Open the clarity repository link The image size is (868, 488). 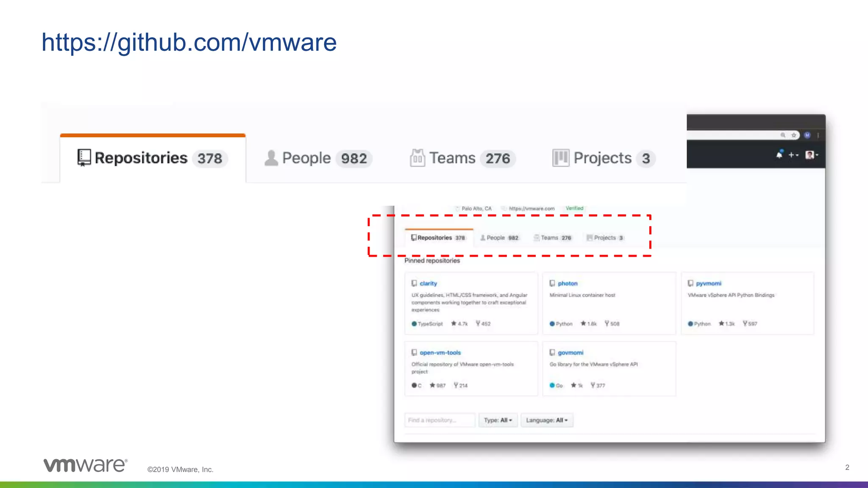[x=428, y=283]
